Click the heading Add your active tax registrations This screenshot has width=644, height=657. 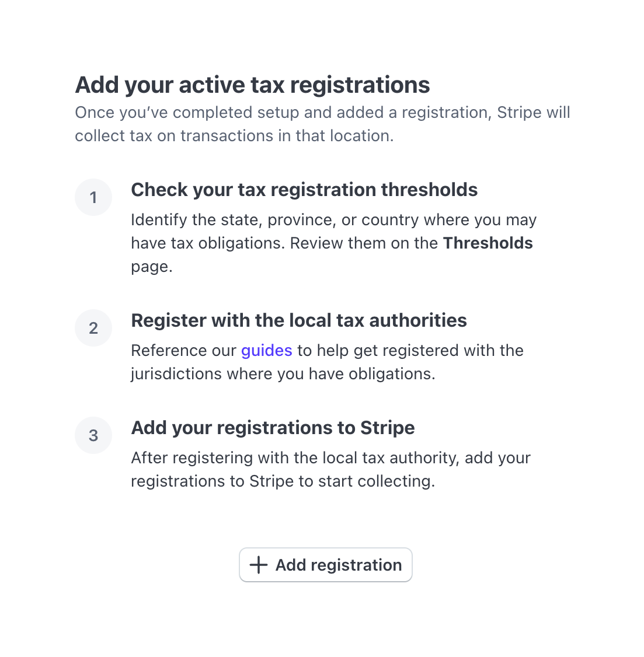point(252,85)
